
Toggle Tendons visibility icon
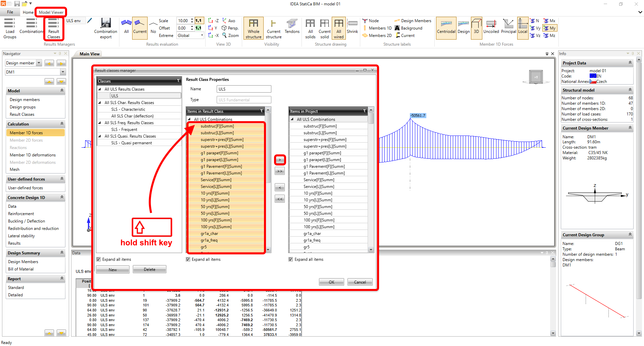coord(292,27)
